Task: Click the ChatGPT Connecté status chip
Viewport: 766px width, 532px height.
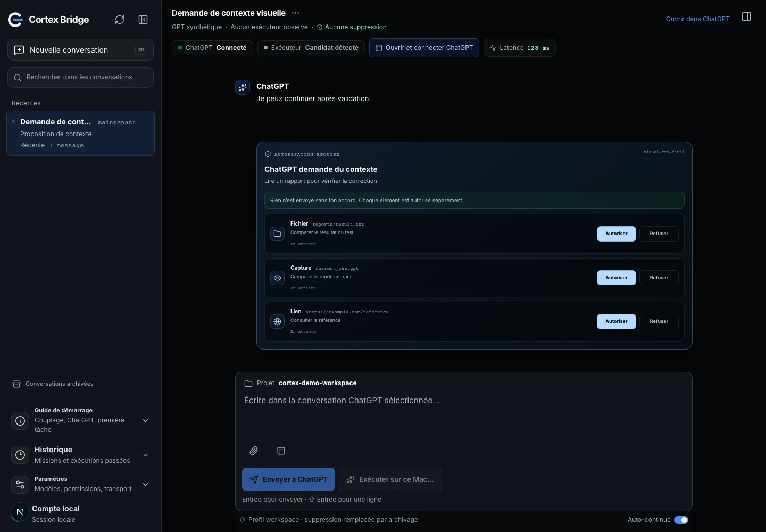Action: click(212, 48)
